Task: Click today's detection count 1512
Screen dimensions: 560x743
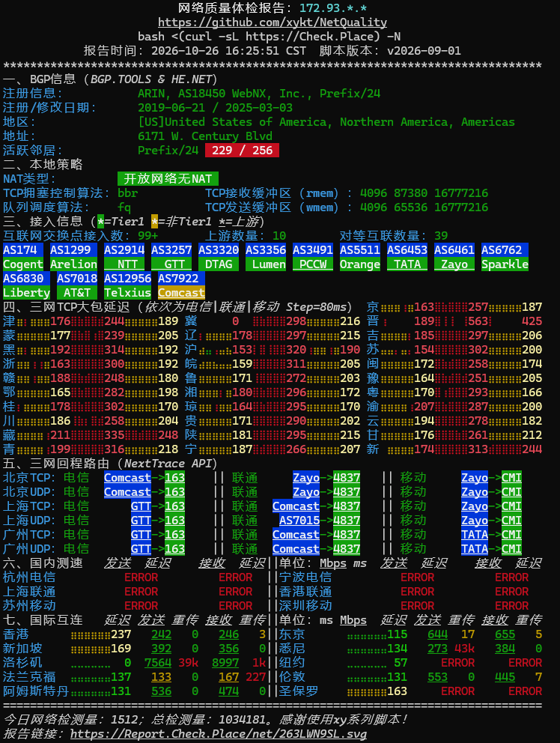Action: pos(124,720)
